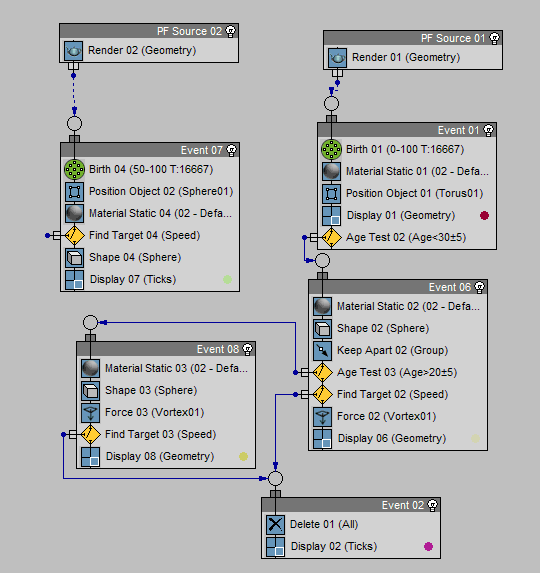Viewport: 540px width, 573px height.
Task: Toggle the Event 08 lightbulb on/off
Action: (247, 349)
